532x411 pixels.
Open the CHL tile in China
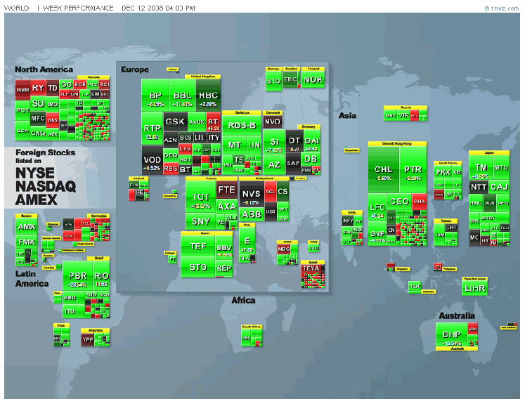[x=384, y=169]
